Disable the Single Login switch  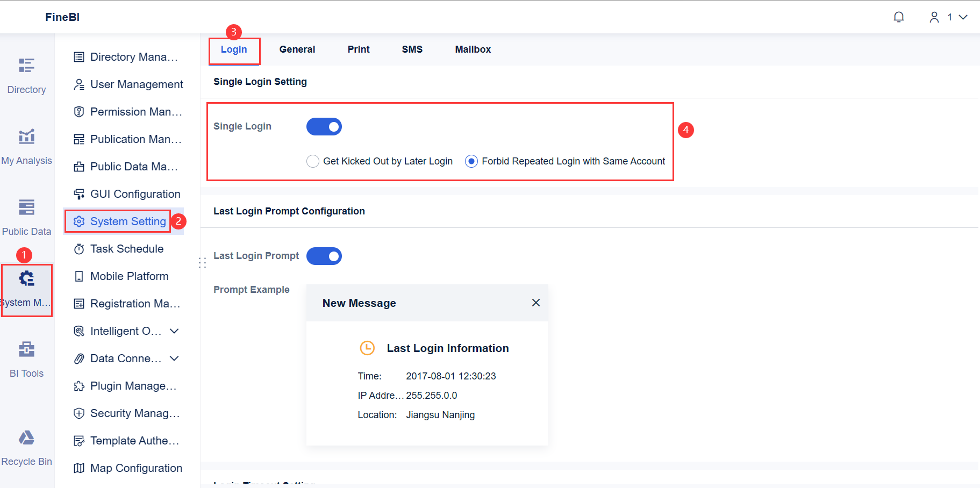324,126
